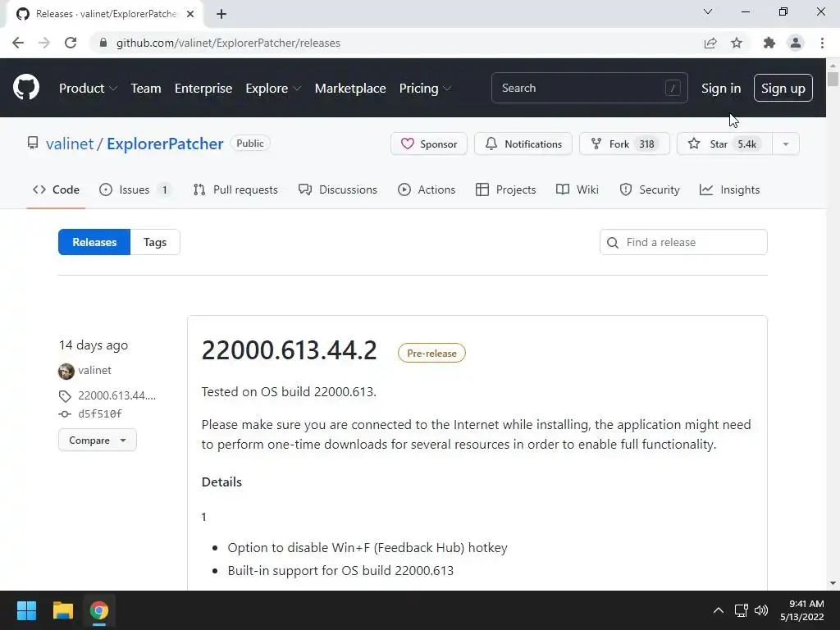Switch to Tags view

[x=155, y=242]
